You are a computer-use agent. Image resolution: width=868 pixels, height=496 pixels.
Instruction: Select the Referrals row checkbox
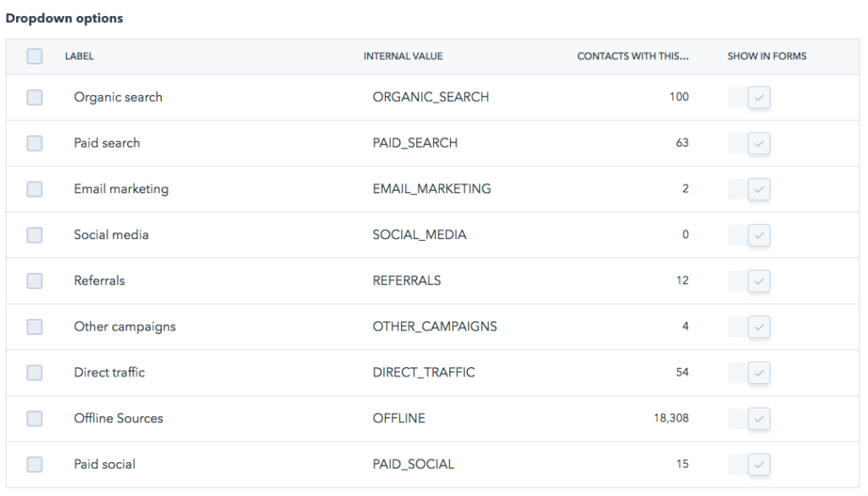click(34, 281)
